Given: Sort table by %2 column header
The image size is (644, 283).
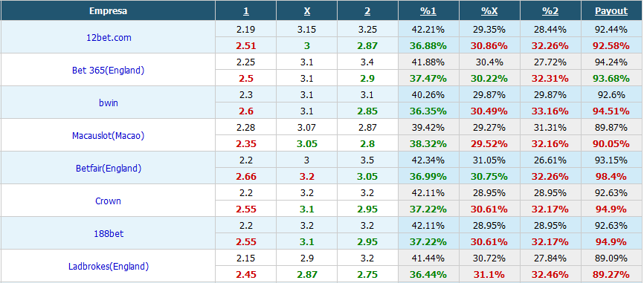Looking at the screenshot, I should pyautogui.click(x=550, y=11).
